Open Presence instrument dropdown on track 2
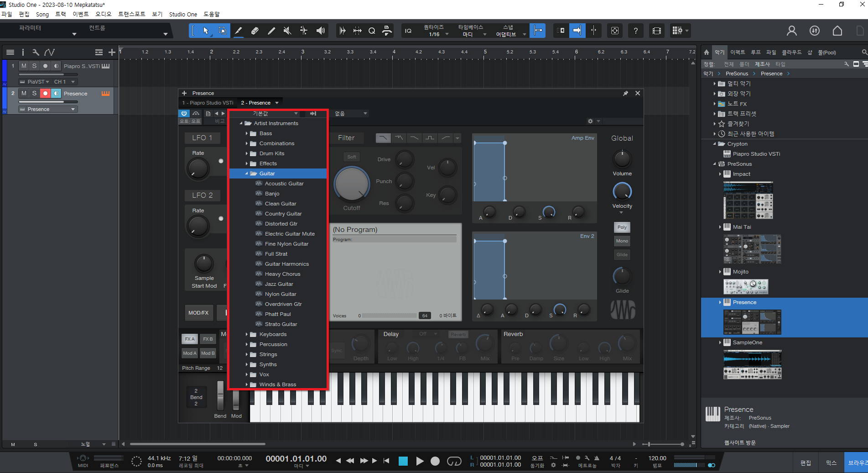868x473 pixels. pos(48,109)
